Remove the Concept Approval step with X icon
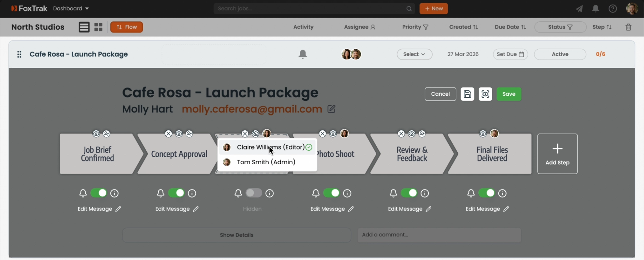Screen dimensions: 644x260 168,134
